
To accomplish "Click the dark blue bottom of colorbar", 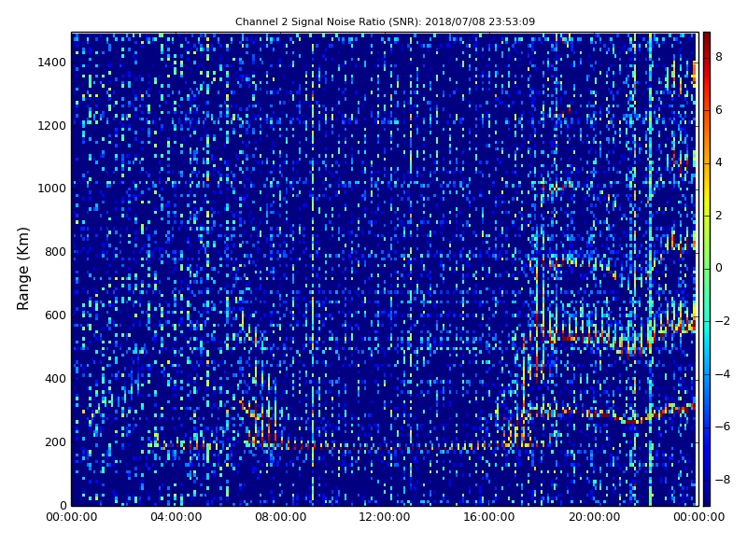I will pos(707,499).
